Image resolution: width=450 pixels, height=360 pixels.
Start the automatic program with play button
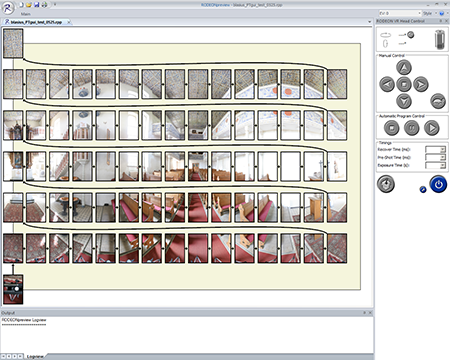pos(432,128)
